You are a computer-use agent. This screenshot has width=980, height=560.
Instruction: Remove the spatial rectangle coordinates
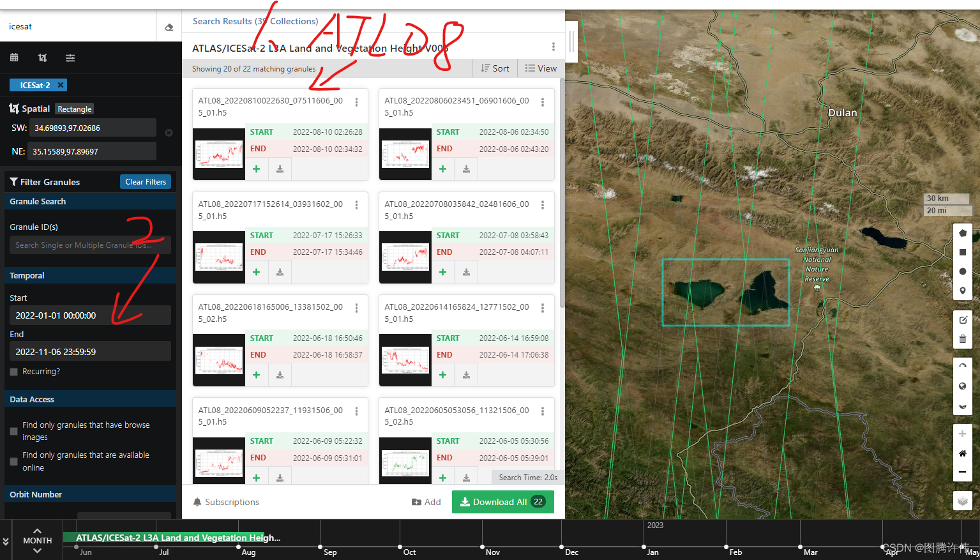(169, 133)
